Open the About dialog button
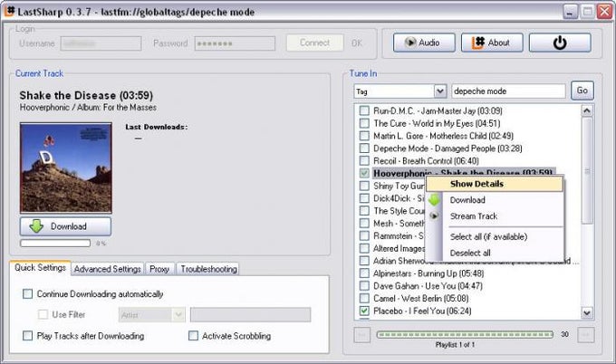 (492, 43)
